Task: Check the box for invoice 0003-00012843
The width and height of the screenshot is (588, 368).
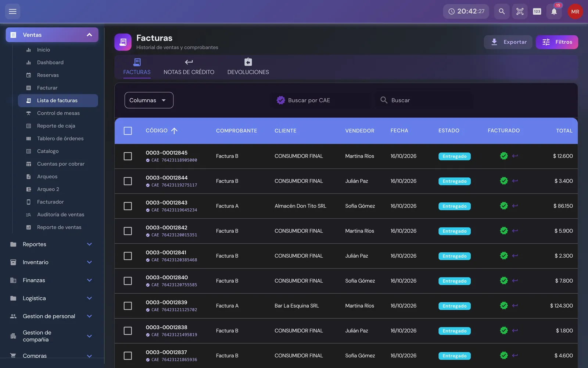Action: tap(128, 206)
